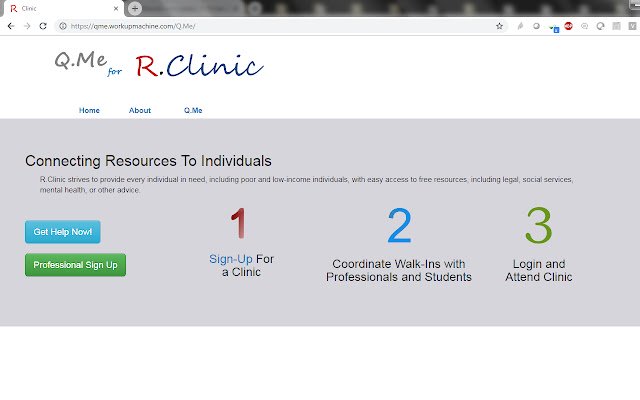Open the Q.Me navigation link
The width and height of the screenshot is (640, 400).
coord(193,110)
